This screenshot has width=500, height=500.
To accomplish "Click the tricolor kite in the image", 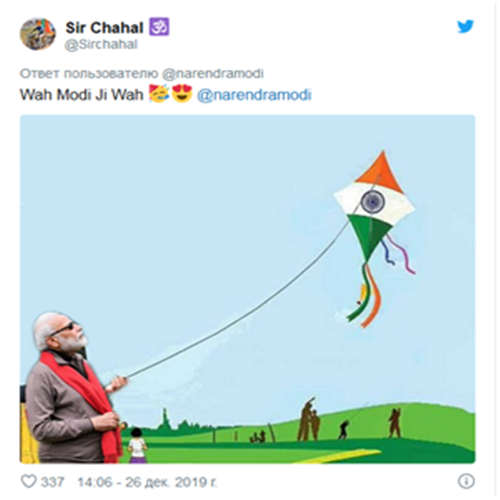I will (x=375, y=235).
